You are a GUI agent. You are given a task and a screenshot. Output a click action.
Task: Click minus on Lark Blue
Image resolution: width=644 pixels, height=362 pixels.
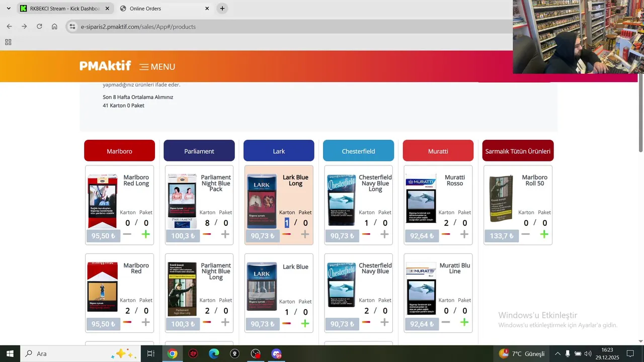[x=286, y=323]
